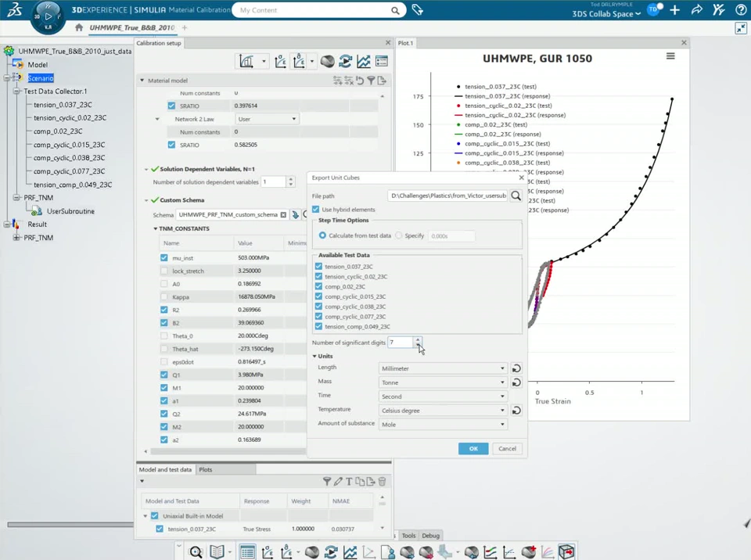Click Schema name field
The width and height of the screenshot is (751, 560).
coord(228,214)
